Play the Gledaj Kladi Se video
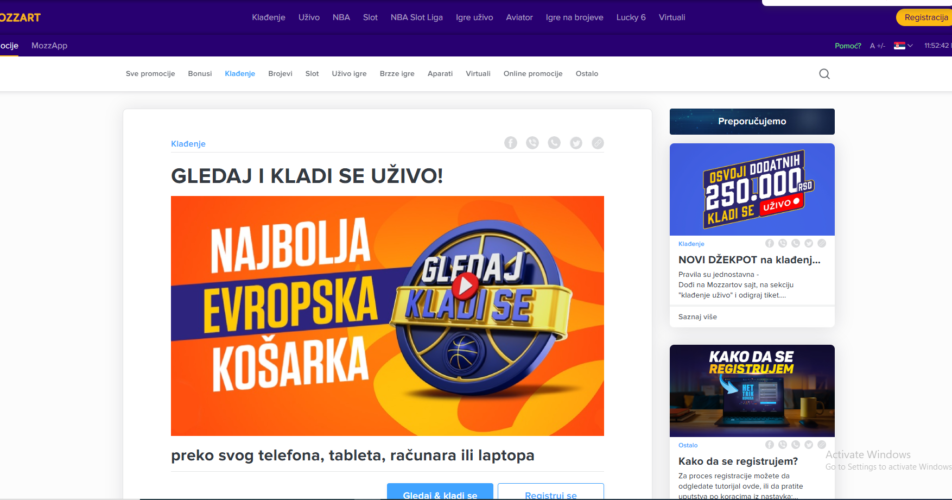The width and height of the screenshot is (952, 500). click(465, 285)
